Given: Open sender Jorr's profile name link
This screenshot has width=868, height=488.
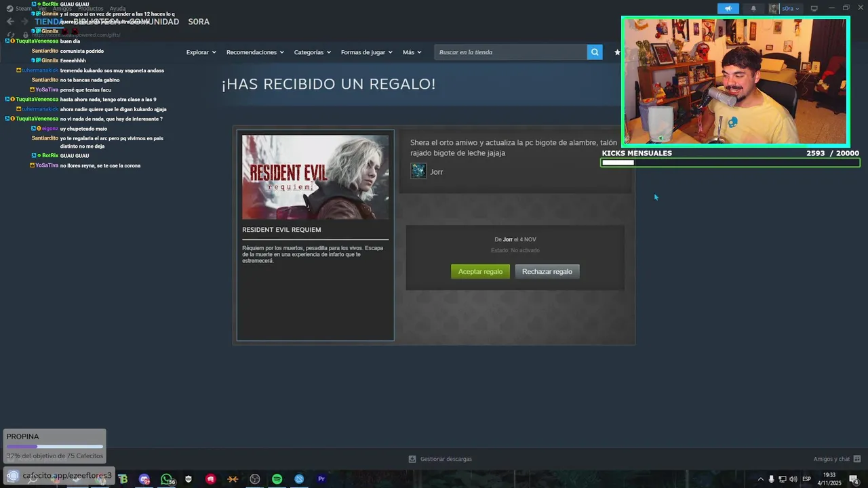Looking at the screenshot, I should tap(437, 172).
